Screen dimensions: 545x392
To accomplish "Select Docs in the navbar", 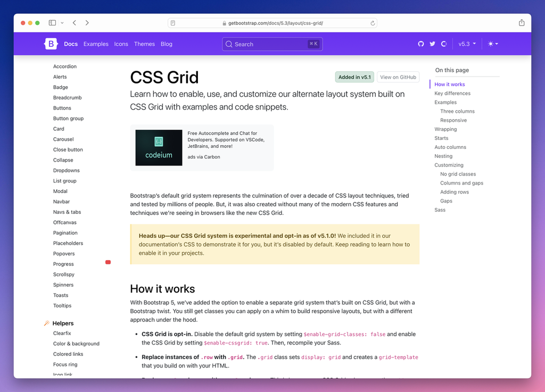I will coord(71,44).
